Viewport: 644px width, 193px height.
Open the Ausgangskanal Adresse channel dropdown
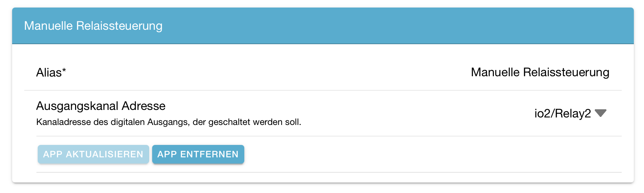point(570,114)
